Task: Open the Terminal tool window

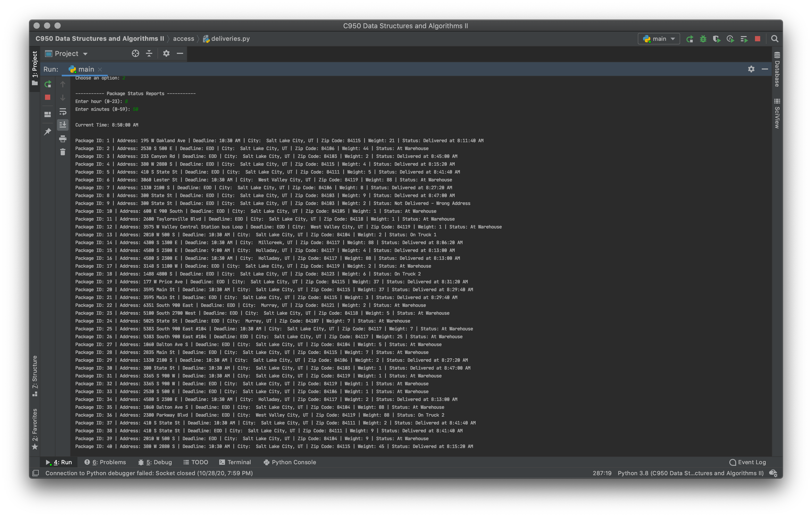Action: [x=235, y=462]
